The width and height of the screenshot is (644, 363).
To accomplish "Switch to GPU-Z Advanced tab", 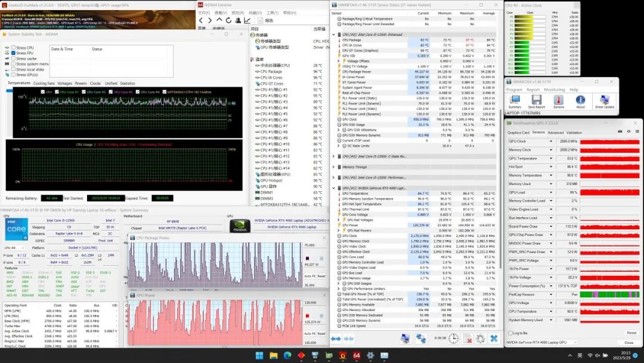I will coord(555,133).
